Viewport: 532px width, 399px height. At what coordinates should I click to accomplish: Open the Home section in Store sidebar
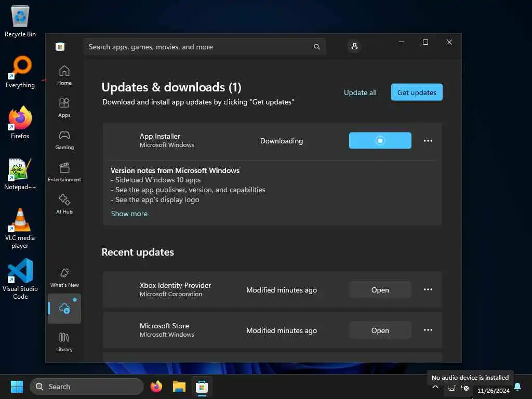click(64, 75)
